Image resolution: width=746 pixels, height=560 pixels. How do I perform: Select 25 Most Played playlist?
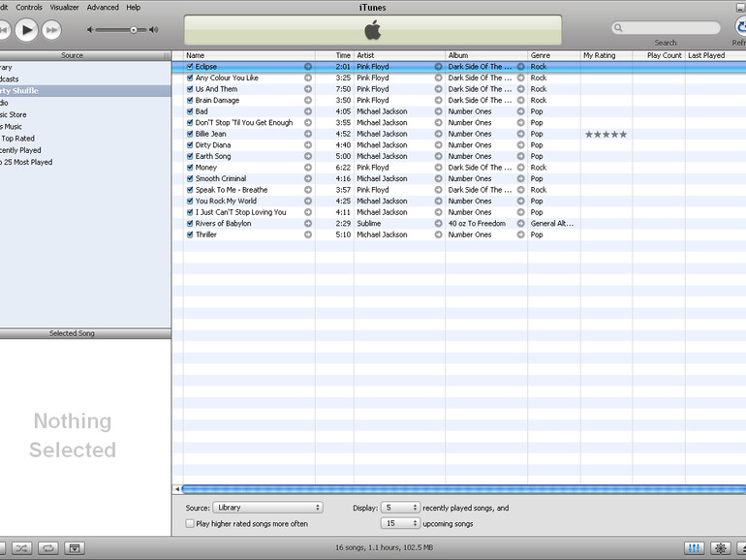point(85,162)
